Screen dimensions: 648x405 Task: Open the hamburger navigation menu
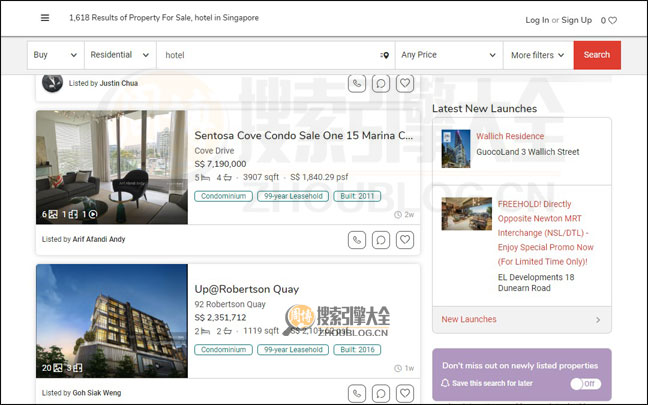click(44, 18)
